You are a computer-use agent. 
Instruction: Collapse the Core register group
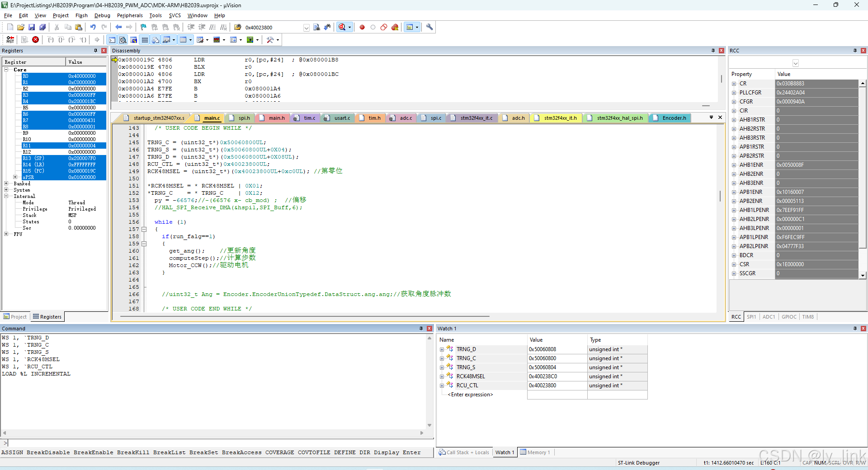click(6, 70)
